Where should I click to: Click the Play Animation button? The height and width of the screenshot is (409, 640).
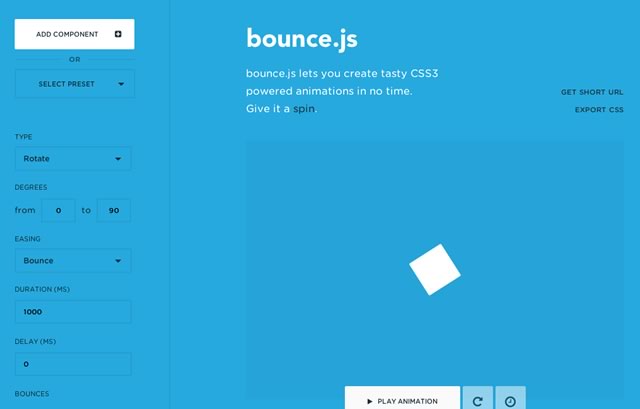click(x=402, y=398)
